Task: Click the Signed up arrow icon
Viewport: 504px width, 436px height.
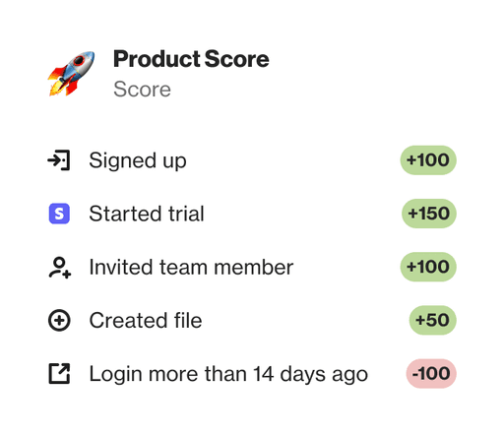Action: [59, 160]
